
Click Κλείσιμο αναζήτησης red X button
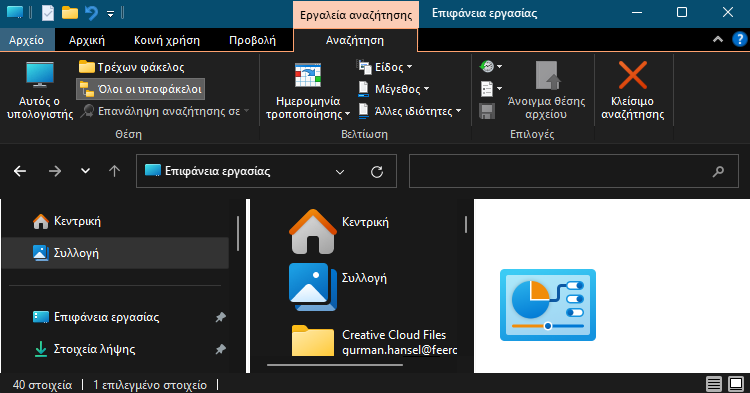632,91
